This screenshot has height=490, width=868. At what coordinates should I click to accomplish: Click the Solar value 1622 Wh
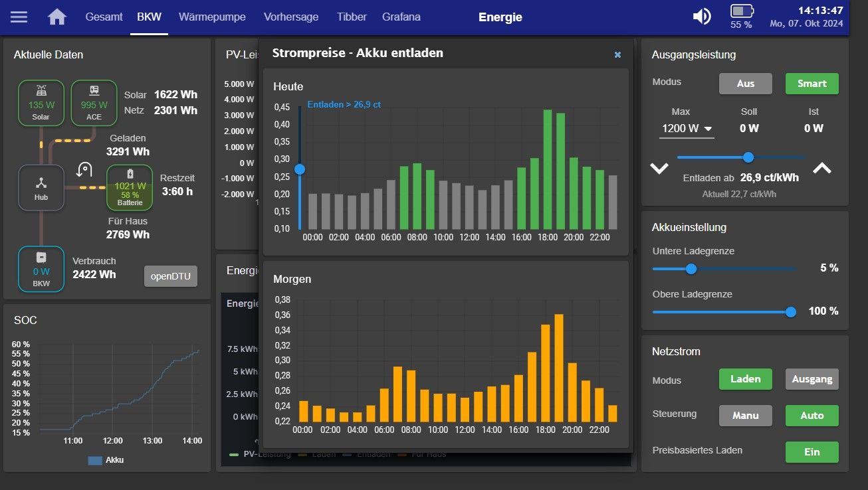(x=175, y=95)
